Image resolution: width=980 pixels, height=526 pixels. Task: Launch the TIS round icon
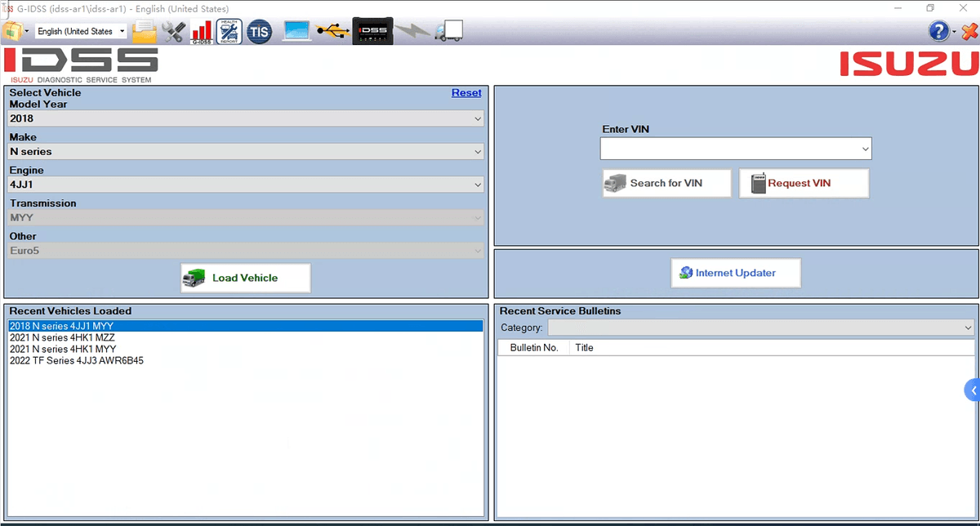[x=259, y=31]
